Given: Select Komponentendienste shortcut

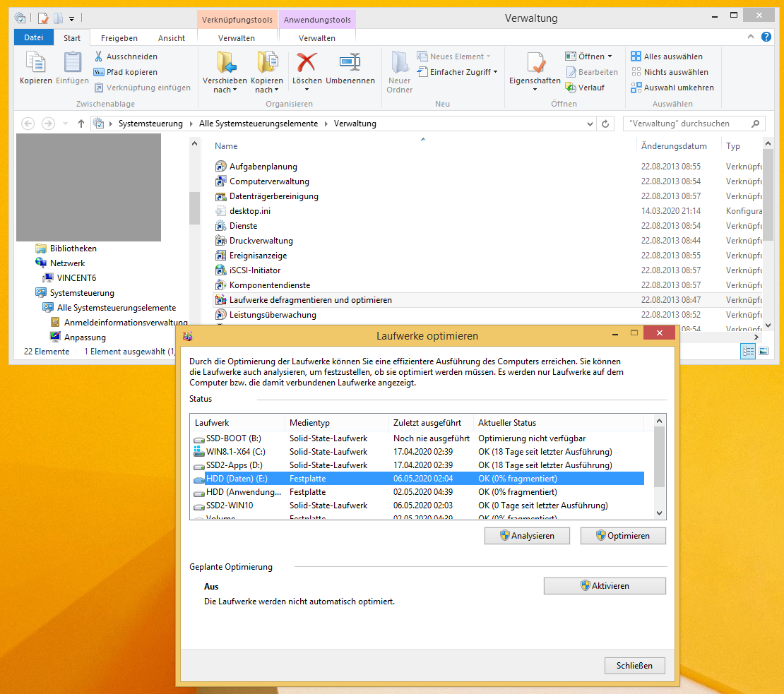Looking at the screenshot, I should pyautogui.click(x=270, y=285).
